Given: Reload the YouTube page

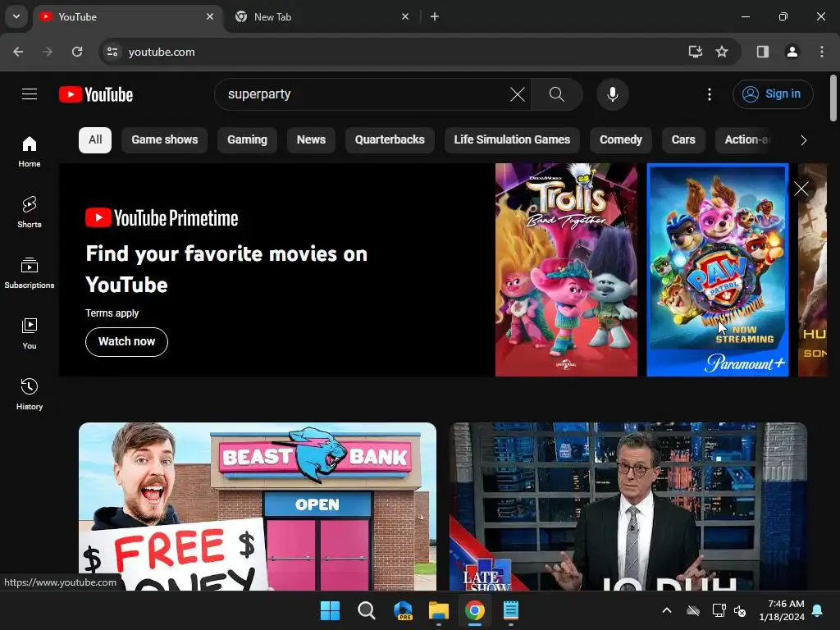Looking at the screenshot, I should click(x=77, y=52).
